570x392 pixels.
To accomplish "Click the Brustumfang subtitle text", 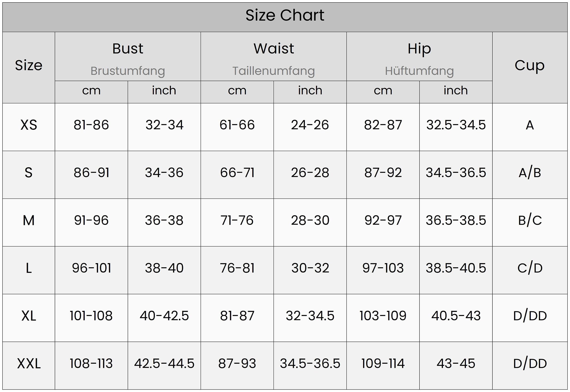I will click(128, 71).
